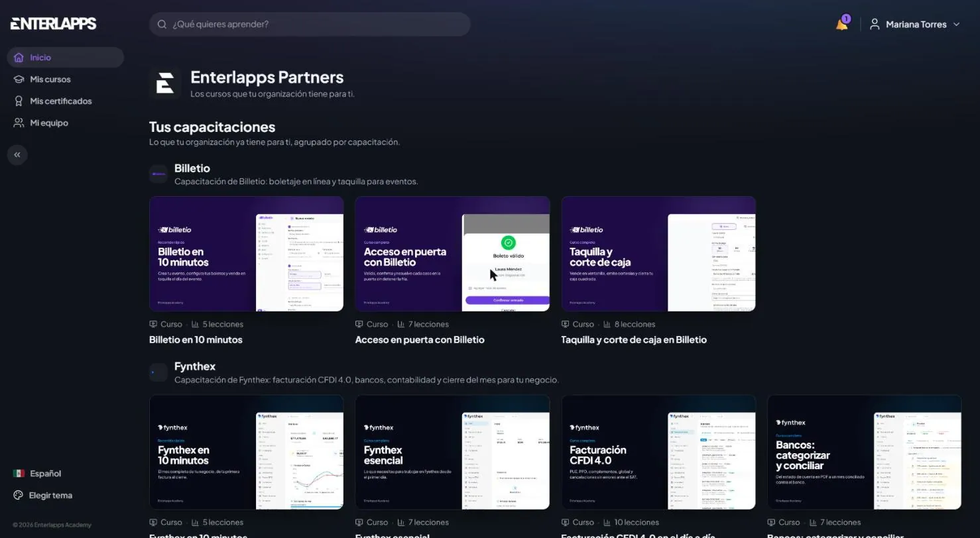Image resolution: width=980 pixels, height=538 pixels.
Task: Click the search magnifier icon
Action: (162, 25)
